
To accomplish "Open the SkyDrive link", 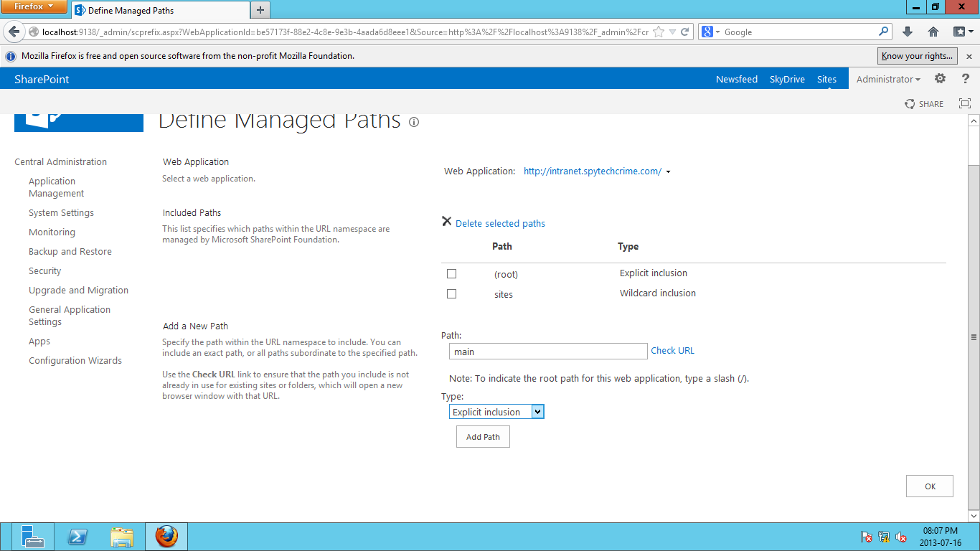I will pos(787,79).
